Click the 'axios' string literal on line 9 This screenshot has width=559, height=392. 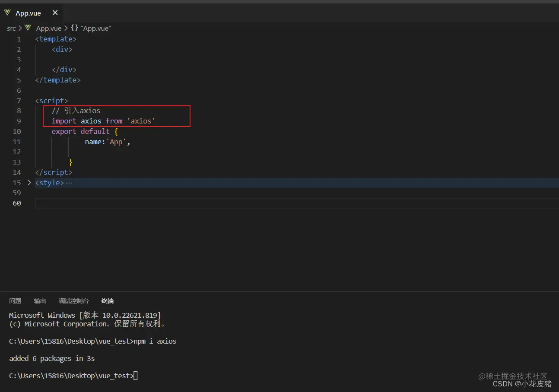[x=141, y=121]
